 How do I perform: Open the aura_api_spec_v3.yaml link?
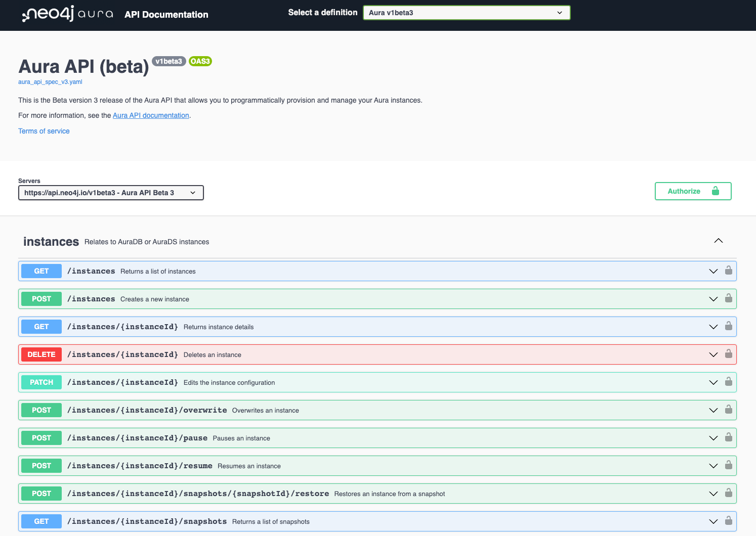[50, 82]
